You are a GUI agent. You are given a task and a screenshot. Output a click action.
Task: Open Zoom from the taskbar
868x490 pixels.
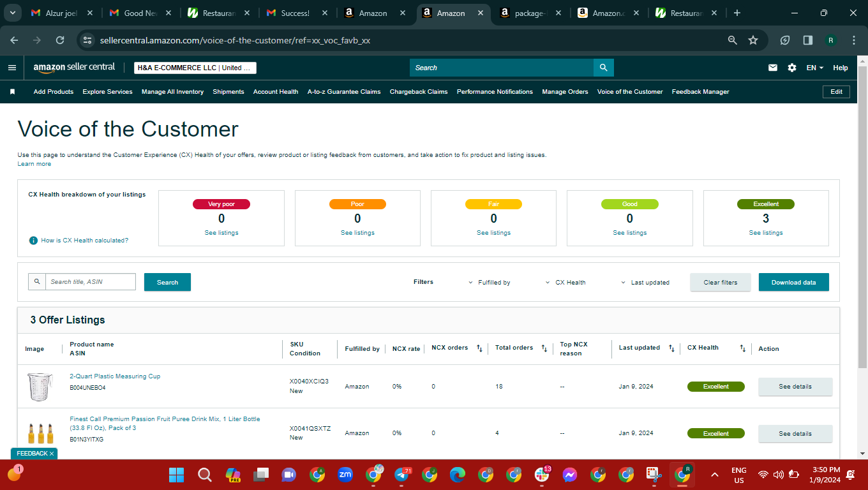tap(345, 475)
